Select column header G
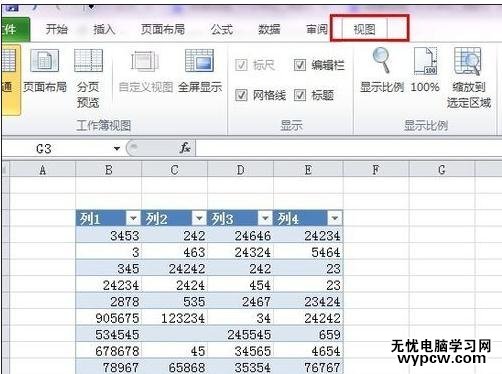This screenshot has width=502, height=374. (442, 170)
